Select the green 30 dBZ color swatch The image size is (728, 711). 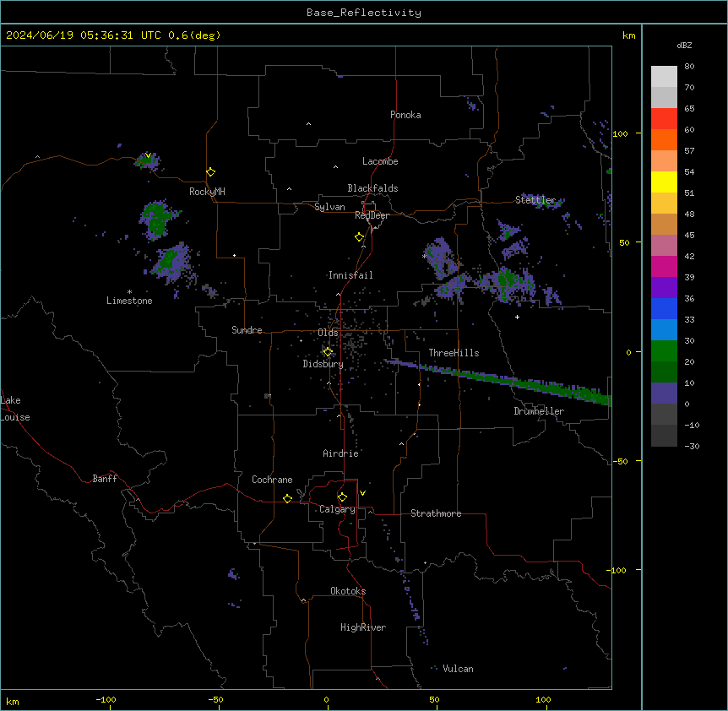(664, 351)
